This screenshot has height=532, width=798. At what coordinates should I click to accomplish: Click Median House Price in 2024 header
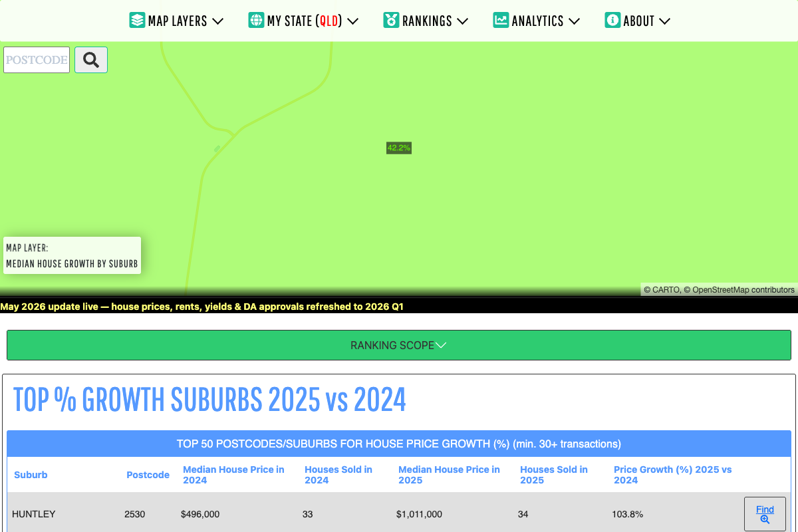[x=233, y=475]
